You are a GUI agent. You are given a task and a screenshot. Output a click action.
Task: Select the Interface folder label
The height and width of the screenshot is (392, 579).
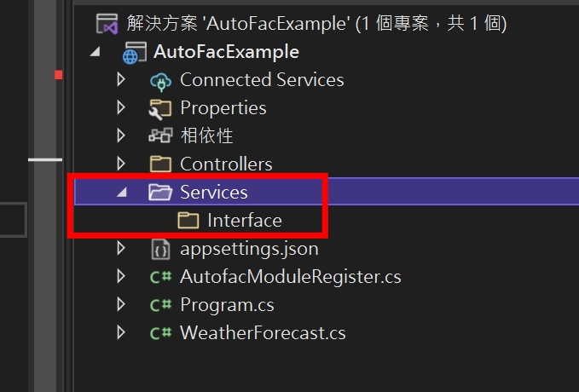[244, 221]
